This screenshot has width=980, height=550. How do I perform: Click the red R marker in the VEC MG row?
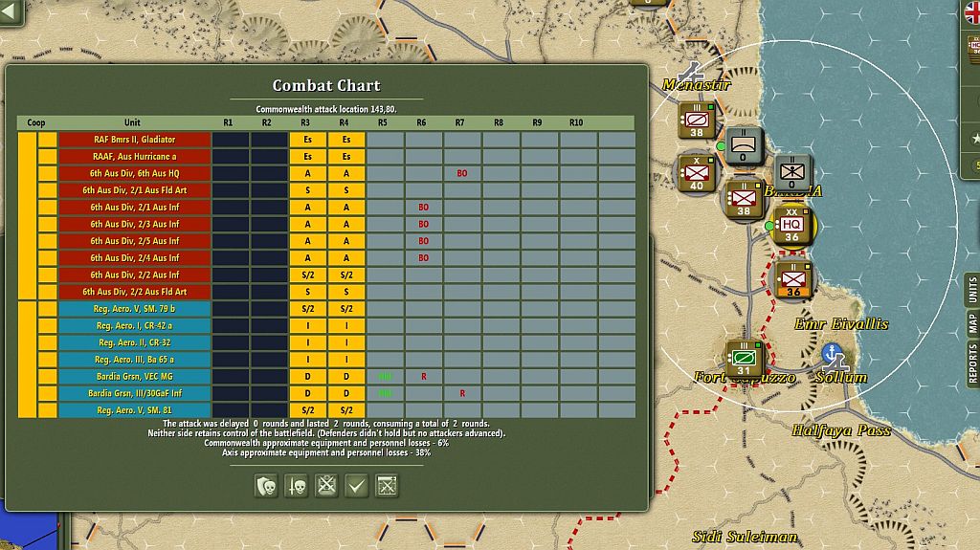pyautogui.click(x=424, y=376)
